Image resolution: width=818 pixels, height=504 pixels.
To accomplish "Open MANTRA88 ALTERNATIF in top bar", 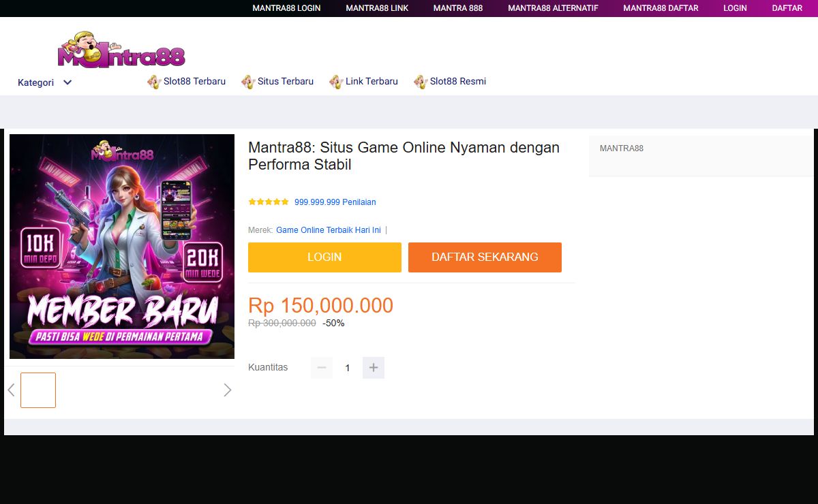I will coord(553,8).
